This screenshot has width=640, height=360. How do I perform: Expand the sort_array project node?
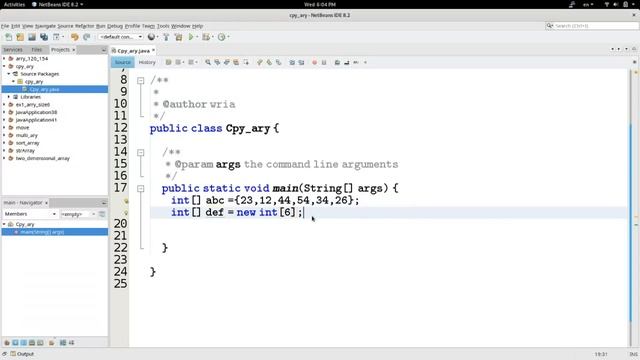(4, 143)
